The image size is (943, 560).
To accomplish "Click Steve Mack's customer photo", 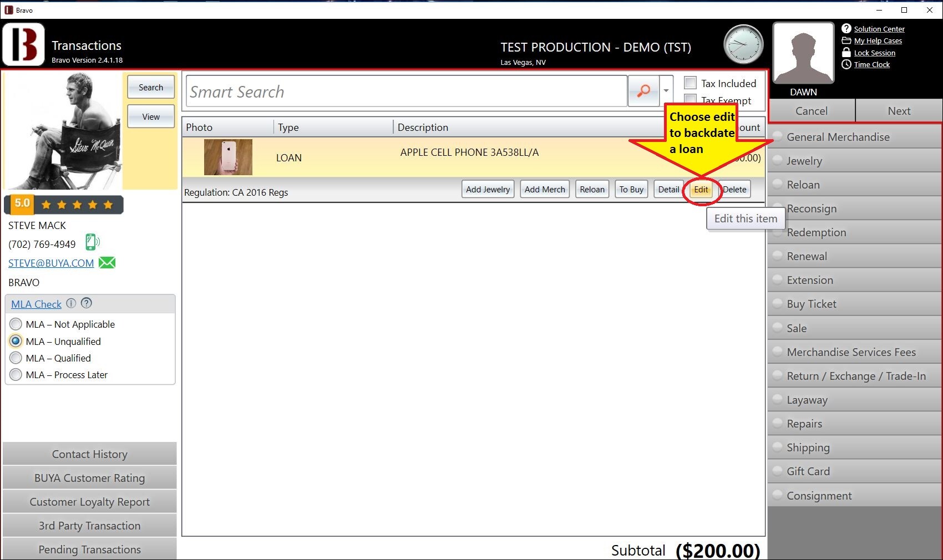I will click(x=63, y=131).
